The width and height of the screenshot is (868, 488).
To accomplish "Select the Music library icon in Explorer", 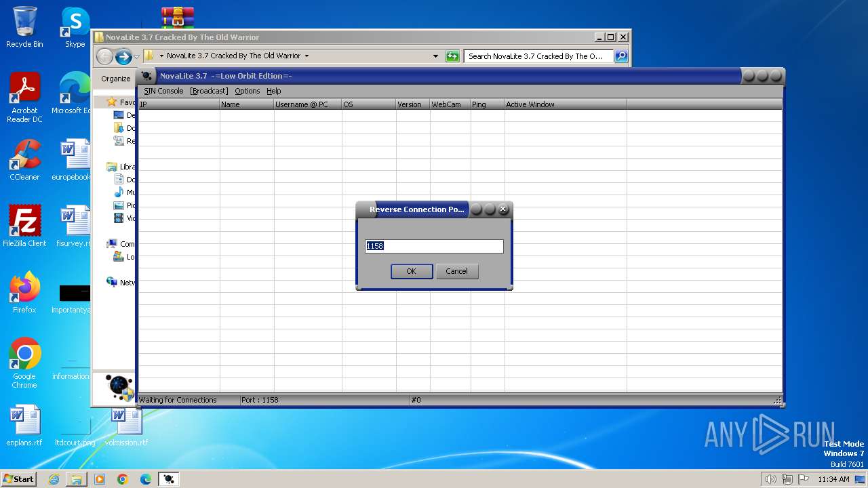I will point(119,192).
